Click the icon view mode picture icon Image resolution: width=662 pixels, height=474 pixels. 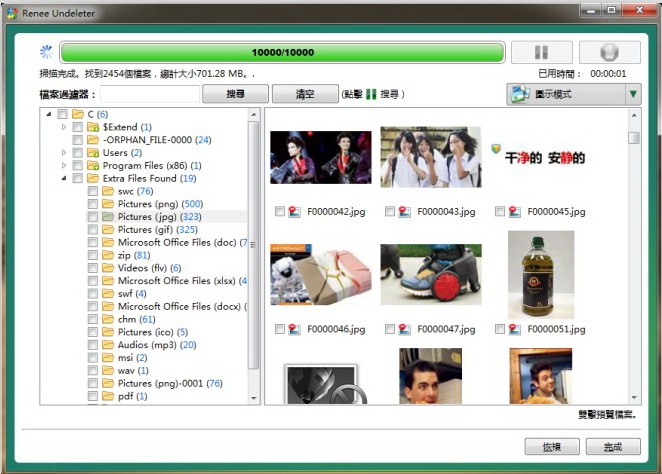point(520,95)
